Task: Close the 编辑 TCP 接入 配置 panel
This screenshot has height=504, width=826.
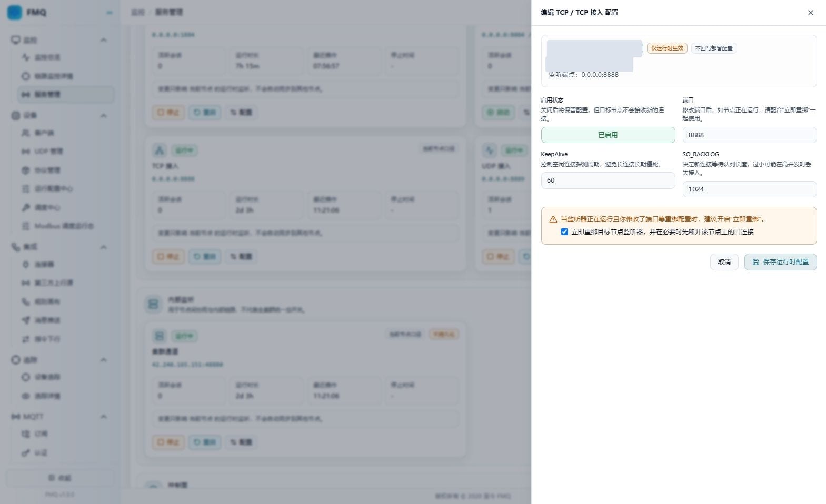Action: point(810,13)
